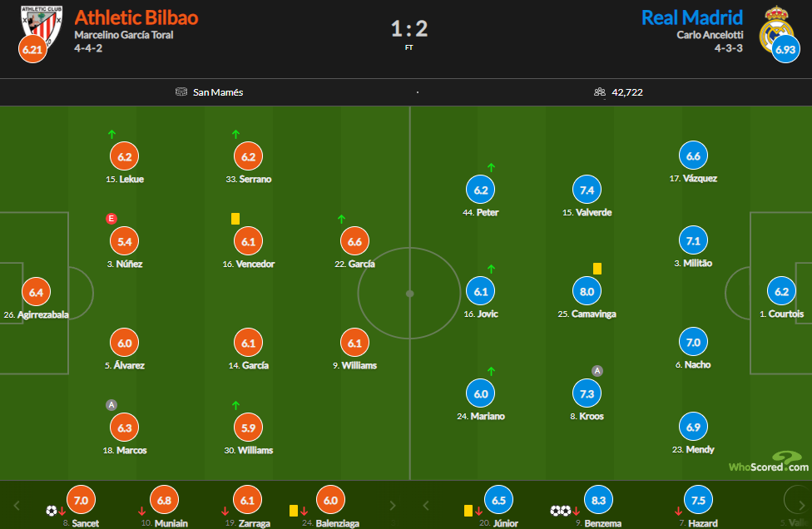The image size is (812, 529).
Task: Click the Athletic Bilbao club crest
Action: [42, 27]
